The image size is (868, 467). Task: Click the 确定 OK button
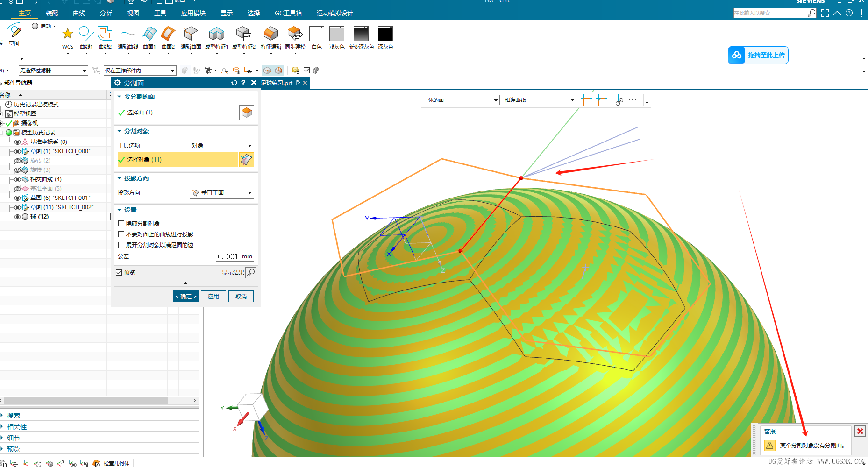point(186,297)
